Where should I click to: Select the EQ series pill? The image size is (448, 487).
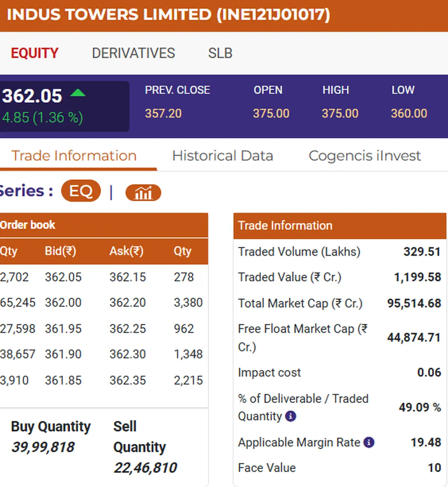81,191
